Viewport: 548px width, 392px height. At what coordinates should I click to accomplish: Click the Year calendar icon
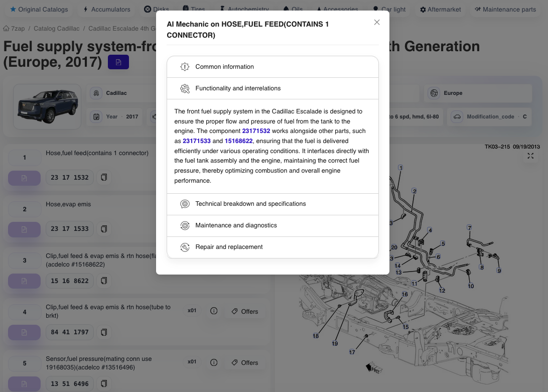click(96, 116)
